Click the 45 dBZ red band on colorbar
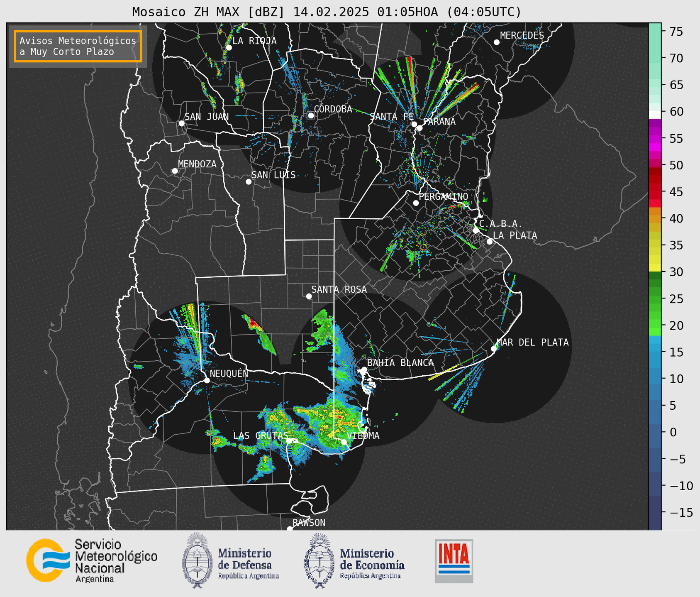 coord(655,192)
